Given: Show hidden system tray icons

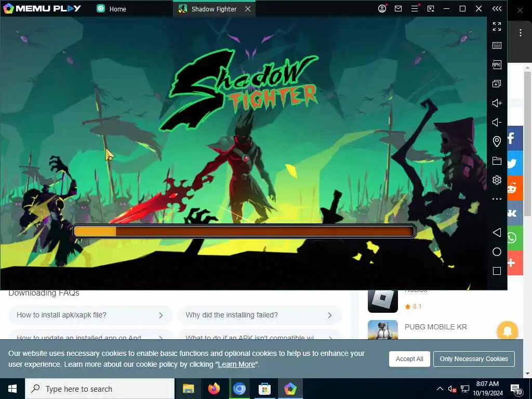Looking at the screenshot, I should [x=440, y=389].
